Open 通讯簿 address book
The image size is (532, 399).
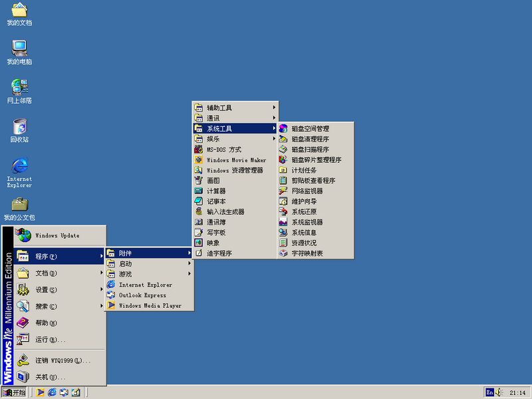coord(235,222)
